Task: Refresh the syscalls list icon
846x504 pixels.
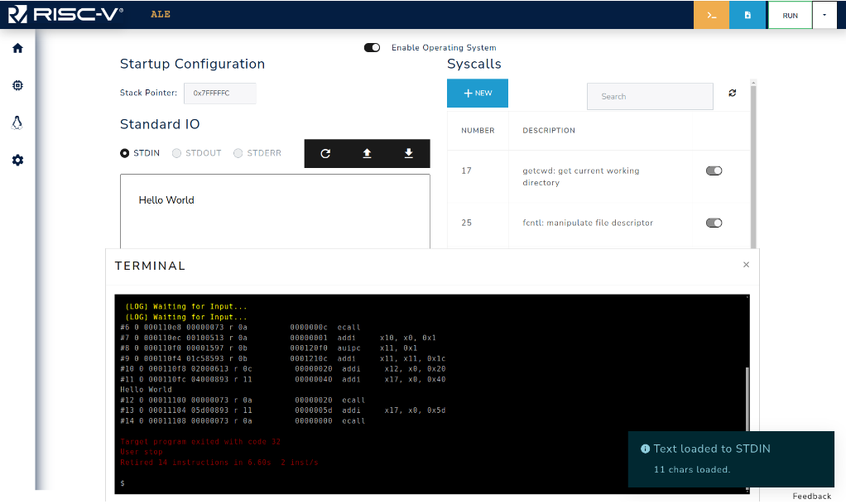Action: pos(732,93)
